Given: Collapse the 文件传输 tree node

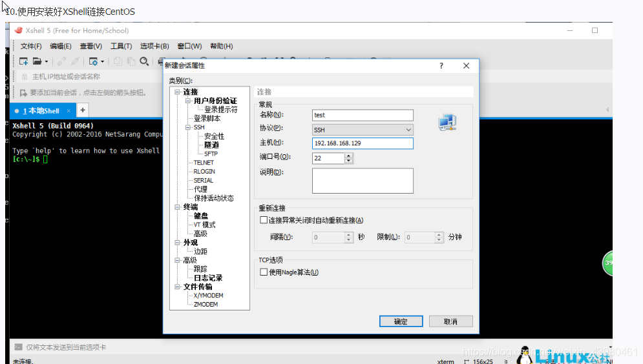Looking at the screenshot, I should click(177, 287).
